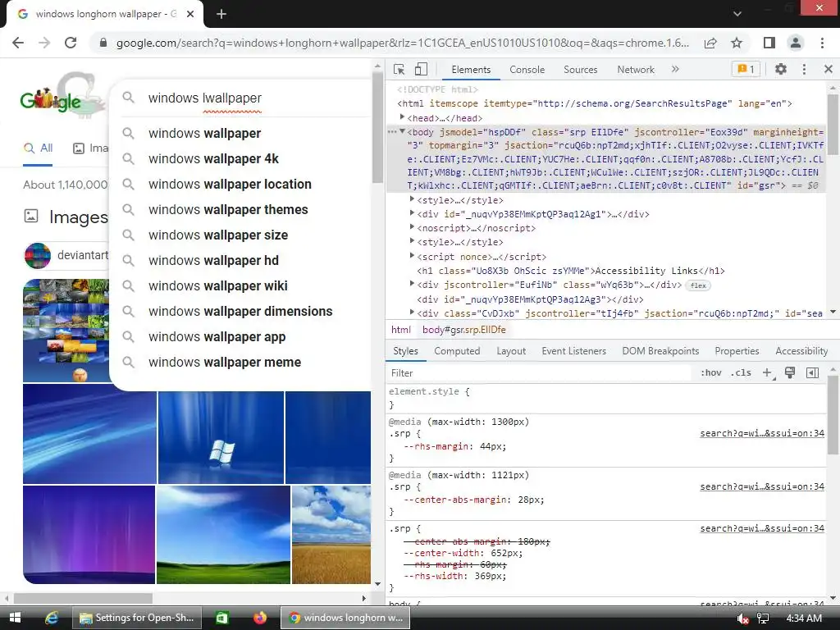Select the All search results tab

[38, 148]
